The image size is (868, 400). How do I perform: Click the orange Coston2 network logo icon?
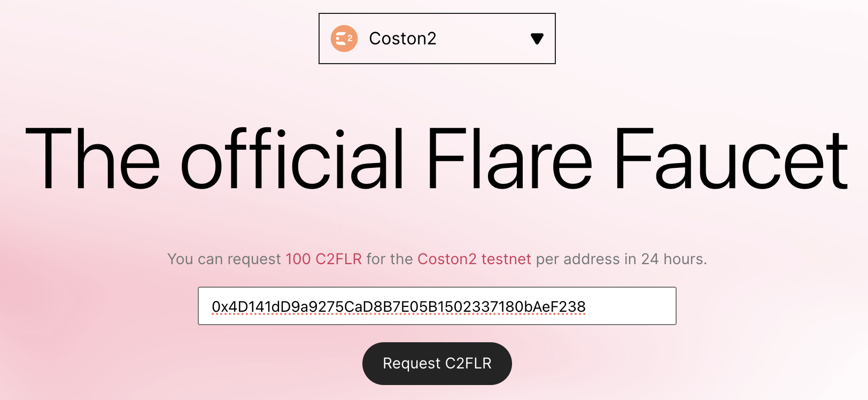tap(344, 39)
